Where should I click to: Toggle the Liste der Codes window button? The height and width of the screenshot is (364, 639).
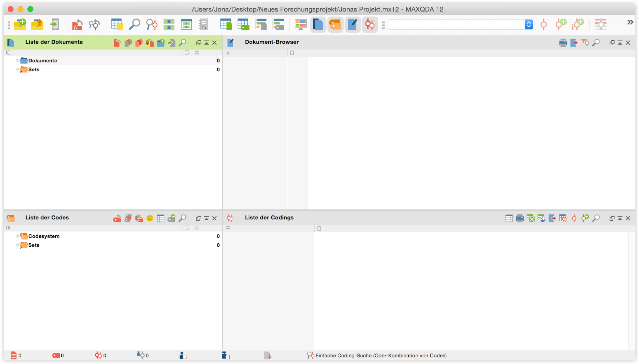[335, 25]
